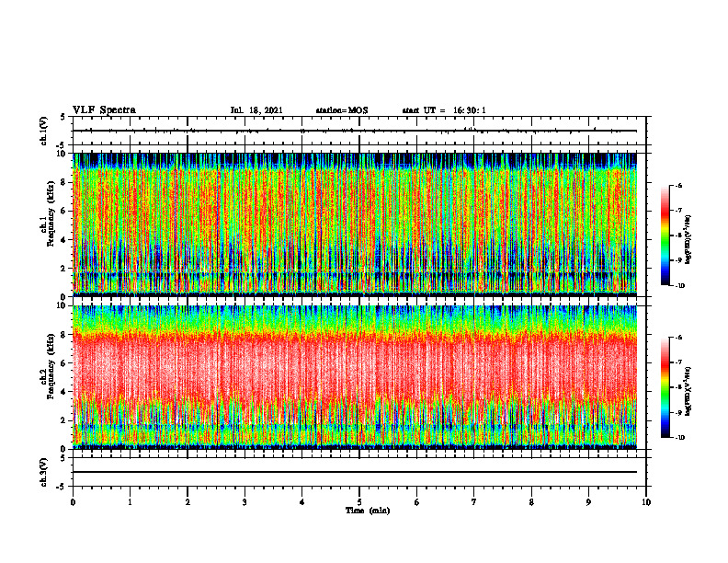The image size is (728, 563).
Task: Click the ch.1 PSD color bar
Action: pyautogui.click(x=665, y=236)
